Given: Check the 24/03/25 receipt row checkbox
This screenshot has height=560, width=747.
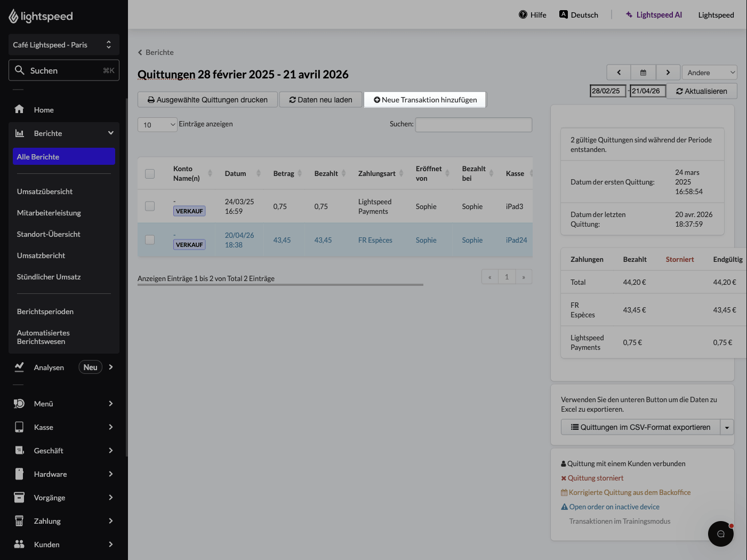Looking at the screenshot, I should tap(150, 206).
